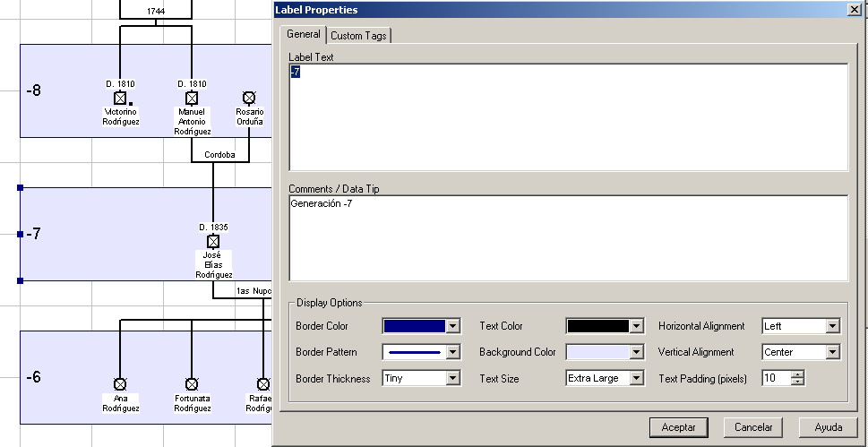
Task: Open the Border Thickness dropdown
Action: click(452, 379)
